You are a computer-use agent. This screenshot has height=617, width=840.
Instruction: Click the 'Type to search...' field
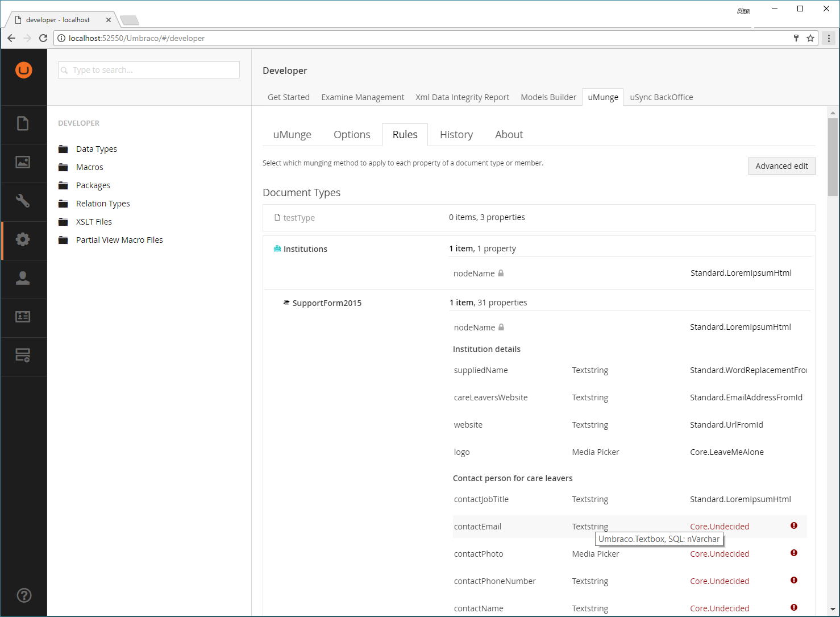[149, 70]
